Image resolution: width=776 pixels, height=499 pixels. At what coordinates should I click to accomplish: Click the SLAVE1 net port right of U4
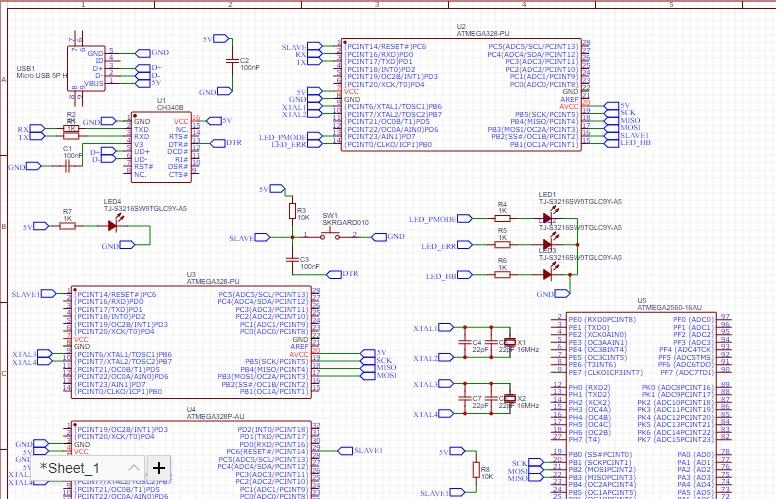click(x=345, y=450)
